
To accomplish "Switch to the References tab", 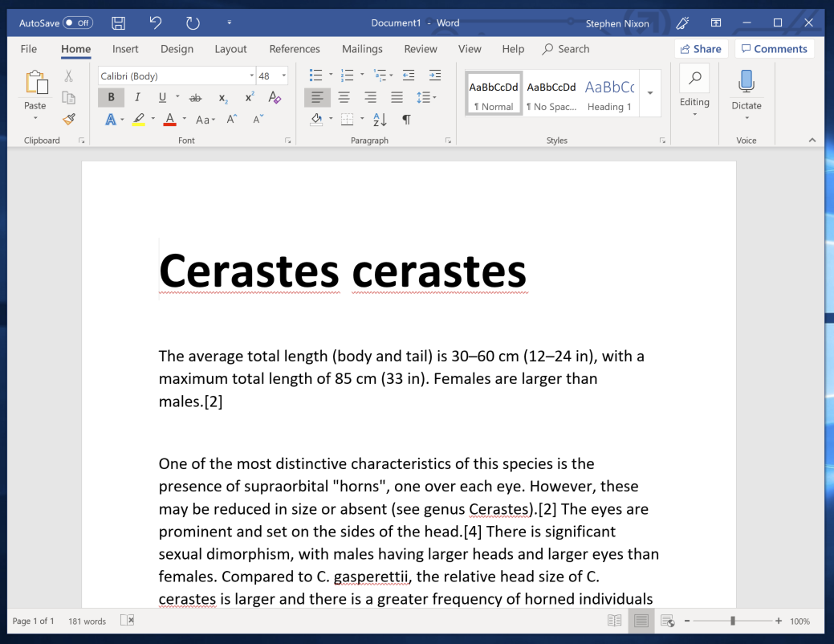I will [295, 49].
